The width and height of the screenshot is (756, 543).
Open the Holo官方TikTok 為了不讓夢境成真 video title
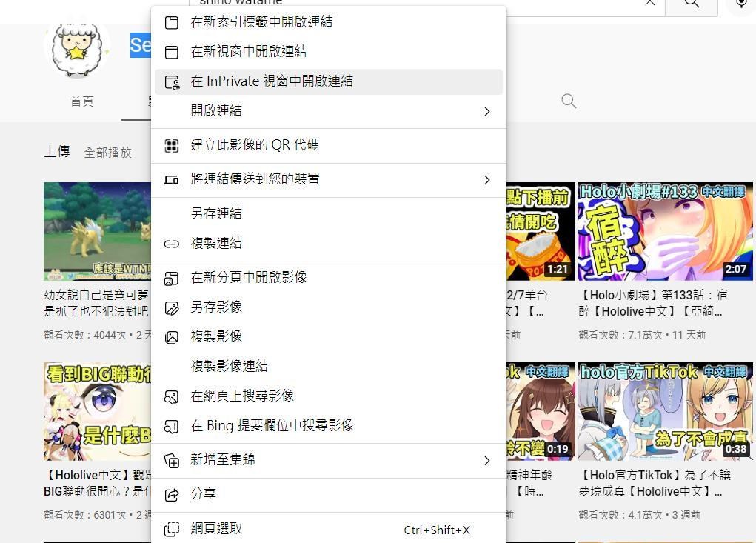point(655,483)
